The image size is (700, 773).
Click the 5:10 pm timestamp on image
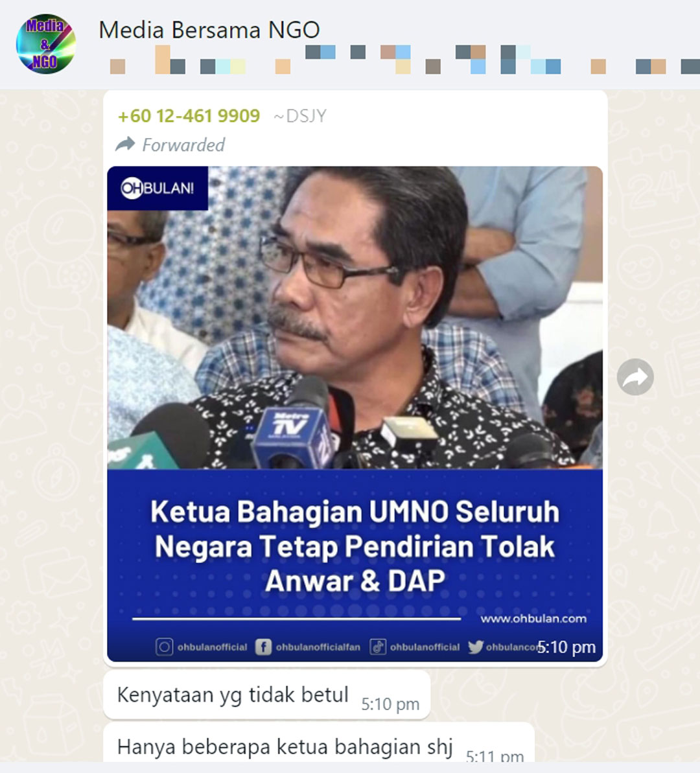[x=566, y=647]
